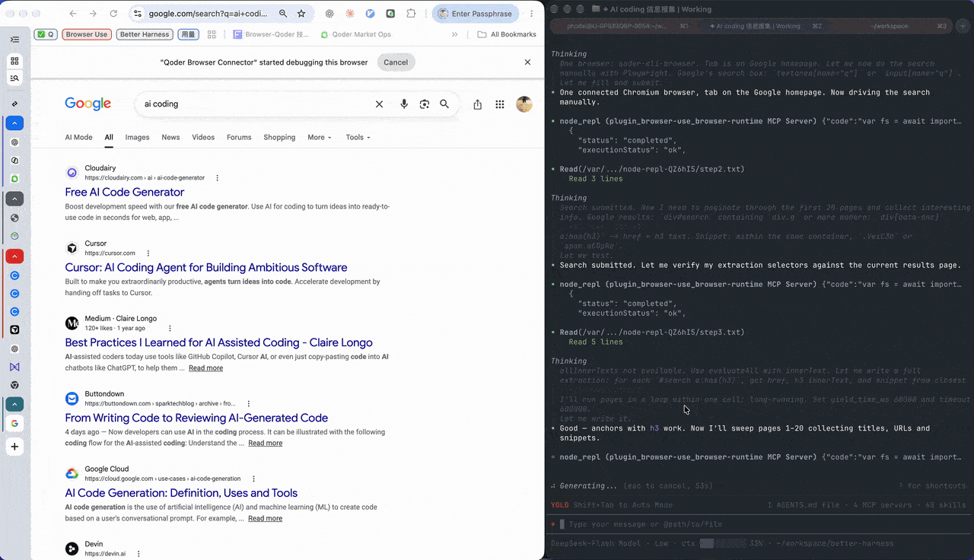Open the zoom magnifier icon in address bar
This screenshot has width=974, height=560.
tap(283, 14)
